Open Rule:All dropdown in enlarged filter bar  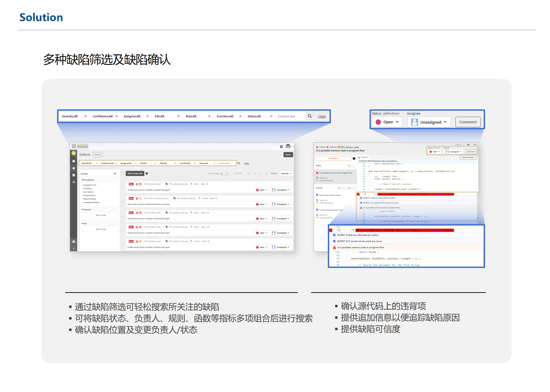[x=198, y=116]
